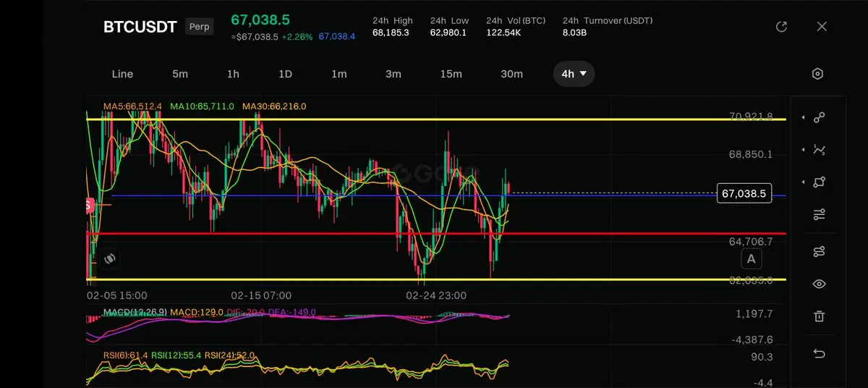Select the rectangle shape drawing tool
Viewport: 868px width, 388px height.
point(819,182)
